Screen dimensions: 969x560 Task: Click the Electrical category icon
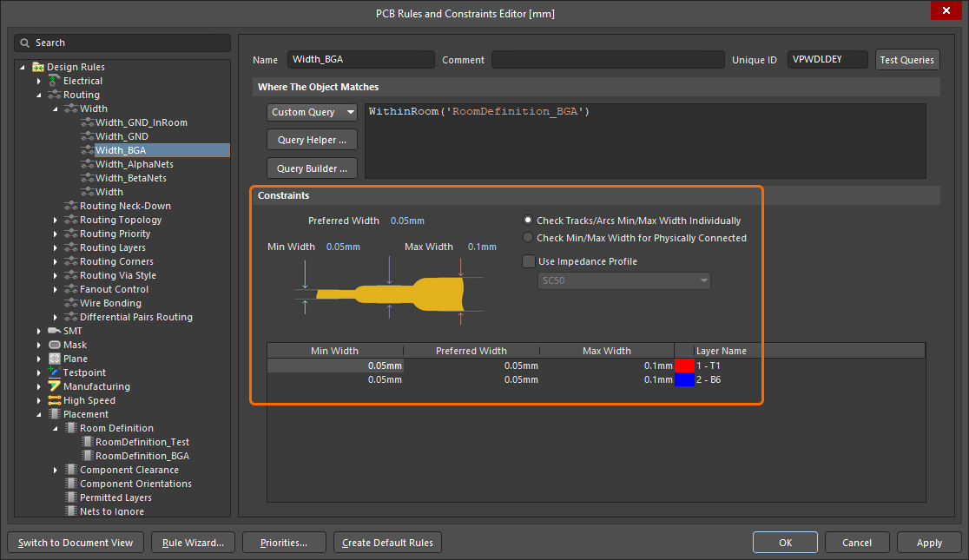(x=55, y=81)
